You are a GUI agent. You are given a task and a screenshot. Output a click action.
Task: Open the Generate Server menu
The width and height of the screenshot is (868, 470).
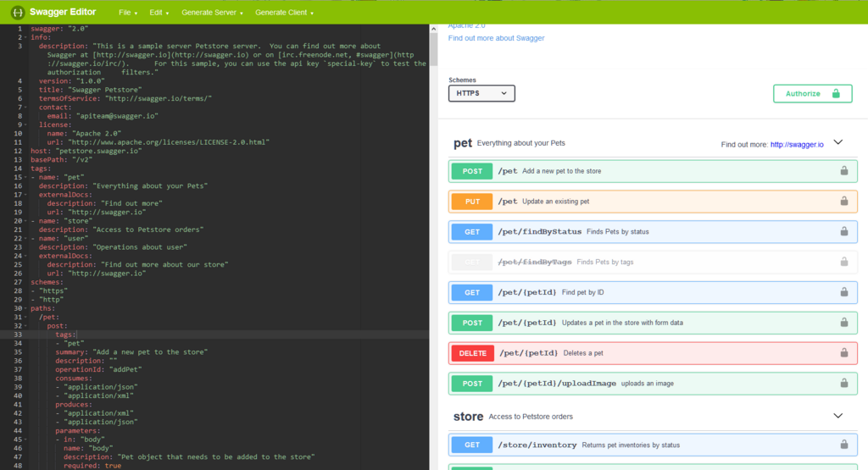[212, 12]
